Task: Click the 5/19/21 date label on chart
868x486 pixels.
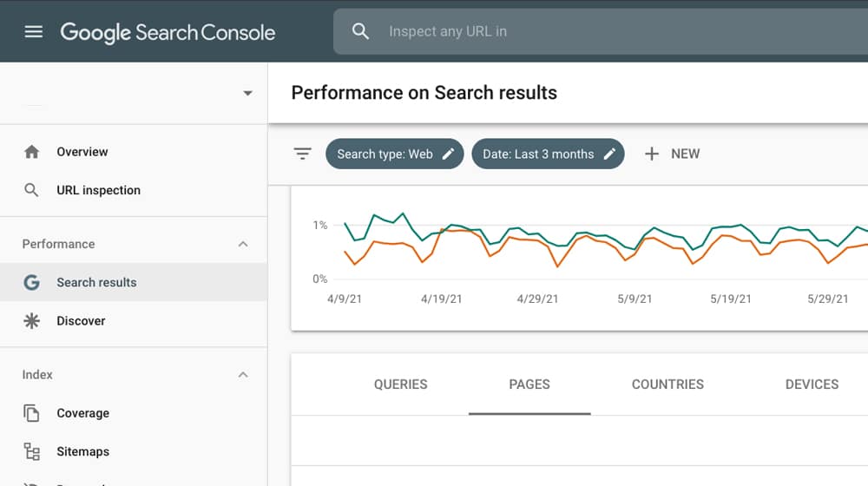Action: [x=731, y=299]
